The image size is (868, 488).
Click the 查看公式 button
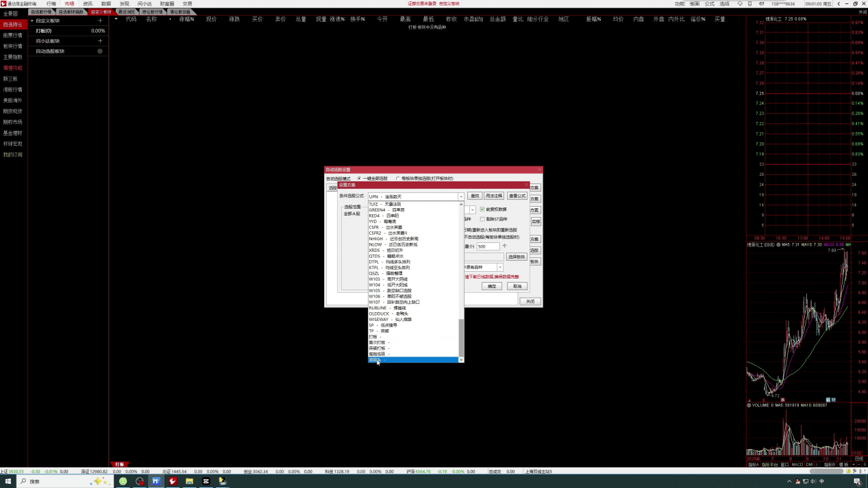pyautogui.click(x=517, y=196)
